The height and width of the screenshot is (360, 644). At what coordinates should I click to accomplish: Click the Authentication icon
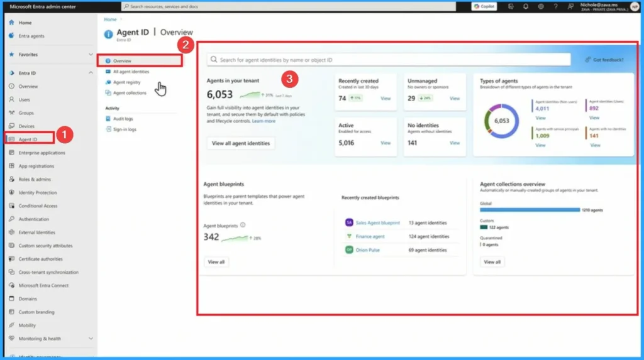pyautogui.click(x=11, y=219)
